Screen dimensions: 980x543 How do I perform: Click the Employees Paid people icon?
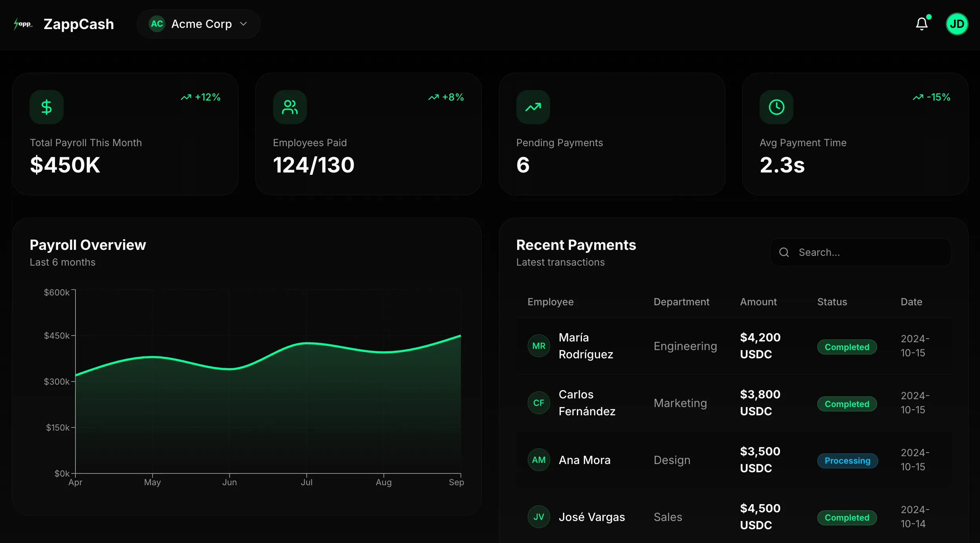click(x=290, y=107)
